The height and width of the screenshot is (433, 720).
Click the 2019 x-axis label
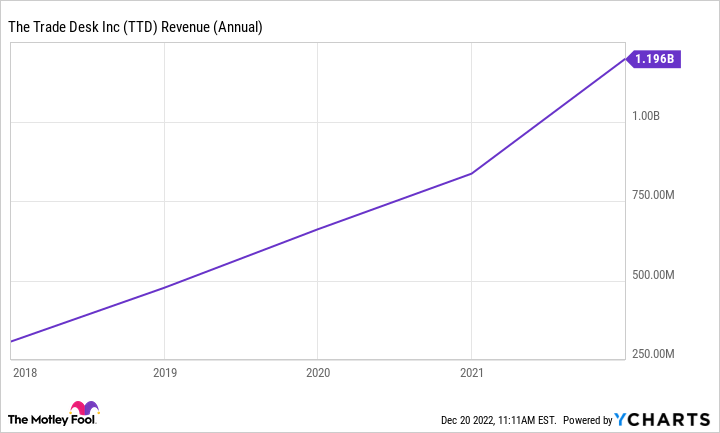click(x=165, y=372)
